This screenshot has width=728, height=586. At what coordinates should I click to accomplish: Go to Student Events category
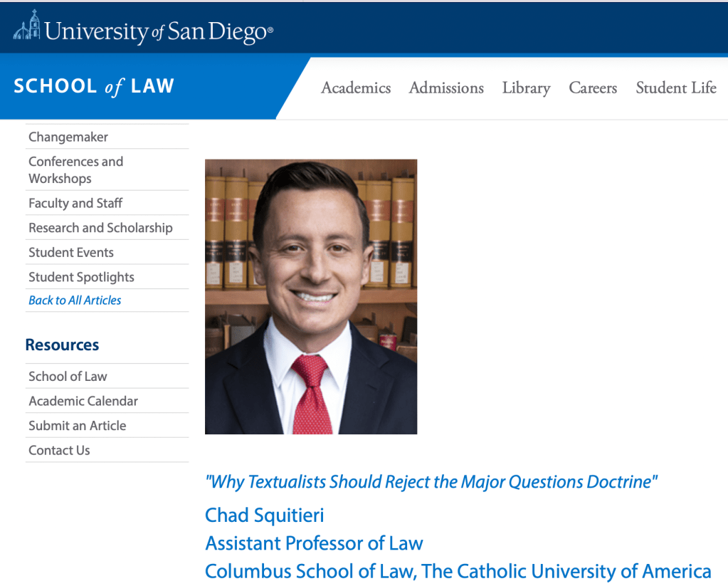(71, 252)
